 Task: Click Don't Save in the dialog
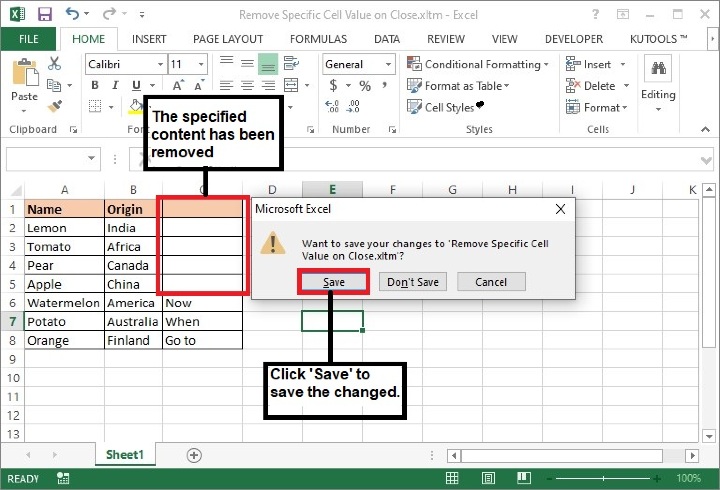(413, 282)
